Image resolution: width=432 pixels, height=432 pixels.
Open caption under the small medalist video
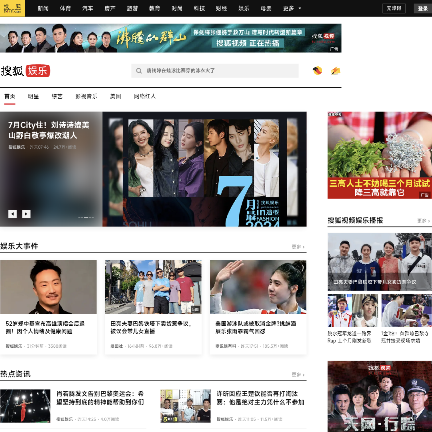[350, 337]
